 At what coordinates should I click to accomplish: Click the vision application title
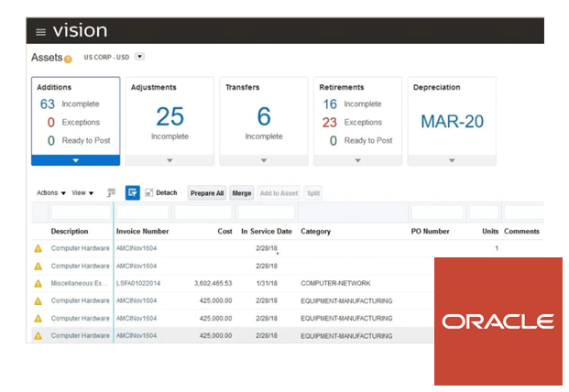80,30
